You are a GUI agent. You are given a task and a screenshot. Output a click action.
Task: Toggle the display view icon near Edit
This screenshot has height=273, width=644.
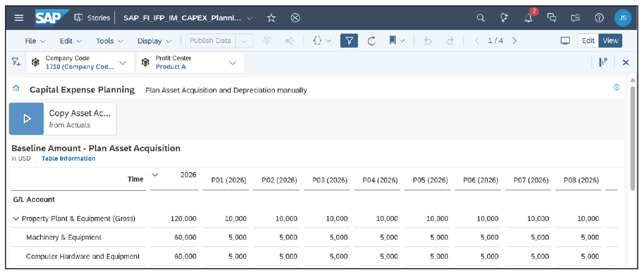[565, 40]
